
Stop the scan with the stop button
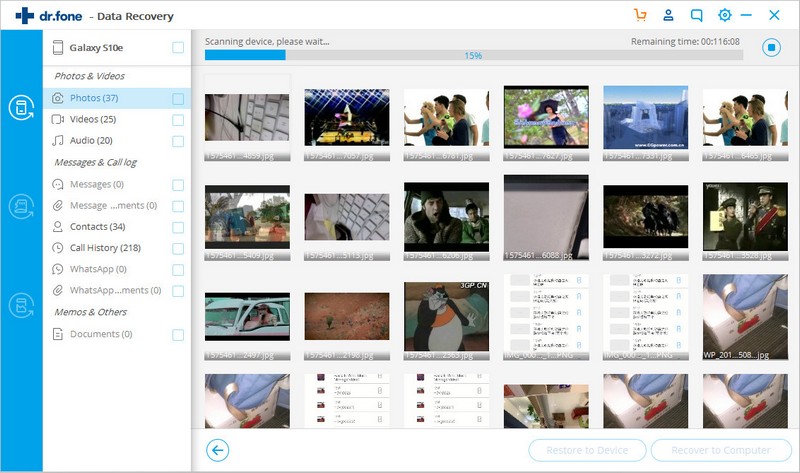pyautogui.click(x=770, y=47)
